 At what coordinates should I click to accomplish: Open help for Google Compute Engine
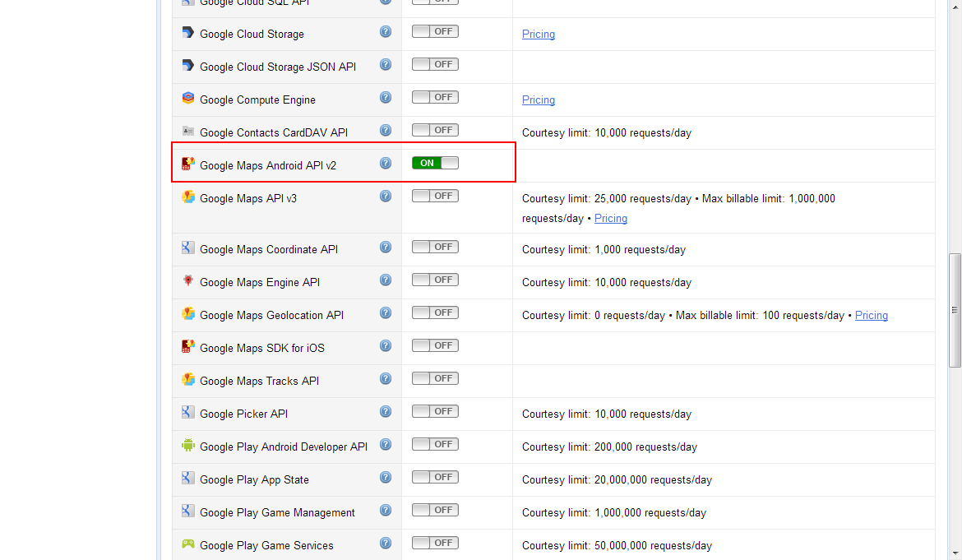pos(386,98)
